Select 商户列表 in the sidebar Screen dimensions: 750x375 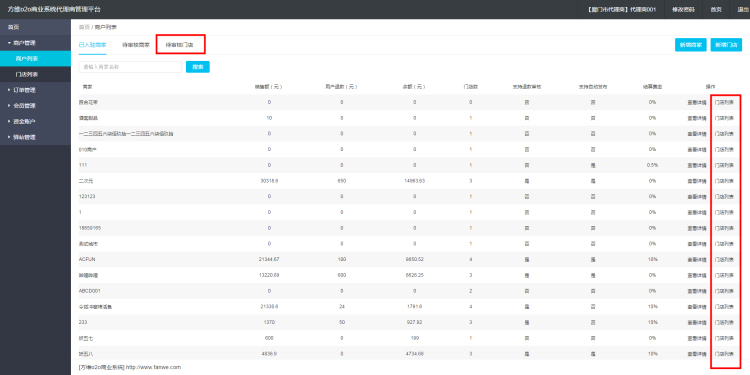[35, 59]
